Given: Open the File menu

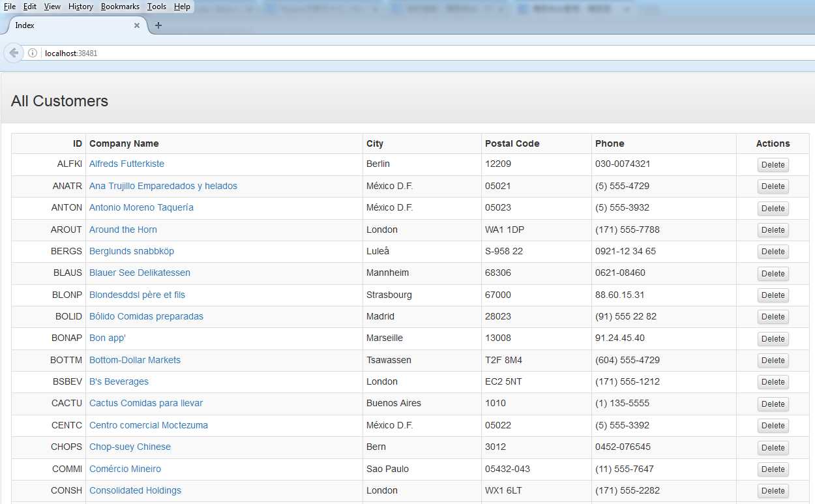Looking at the screenshot, I should pos(10,7).
